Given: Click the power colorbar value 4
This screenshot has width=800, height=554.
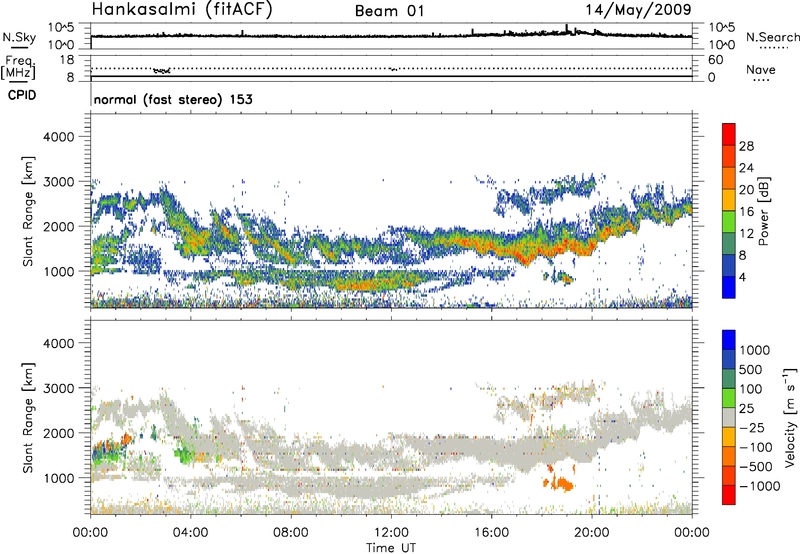Looking at the screenshot, I should [742, 278].
